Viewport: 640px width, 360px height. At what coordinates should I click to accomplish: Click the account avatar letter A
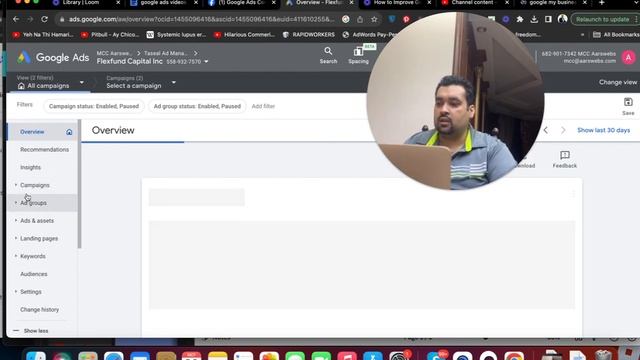628,58
